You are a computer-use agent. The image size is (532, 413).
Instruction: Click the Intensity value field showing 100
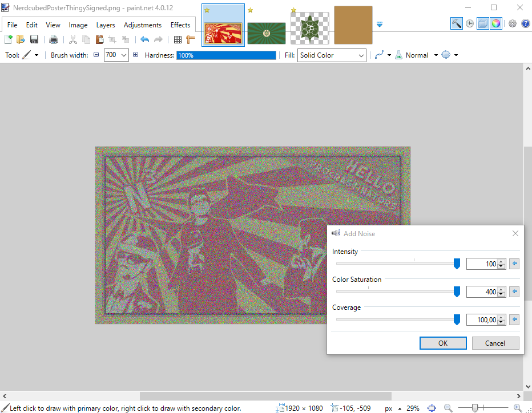[482, 264]
